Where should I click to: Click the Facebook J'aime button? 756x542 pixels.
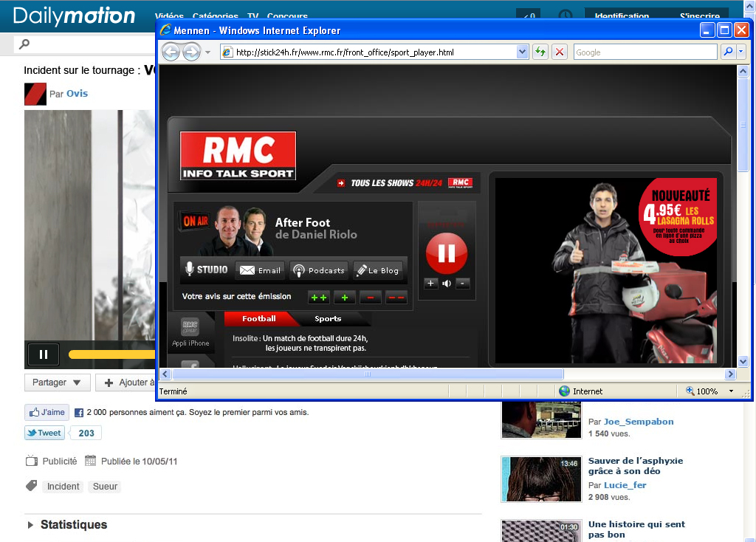46,413
